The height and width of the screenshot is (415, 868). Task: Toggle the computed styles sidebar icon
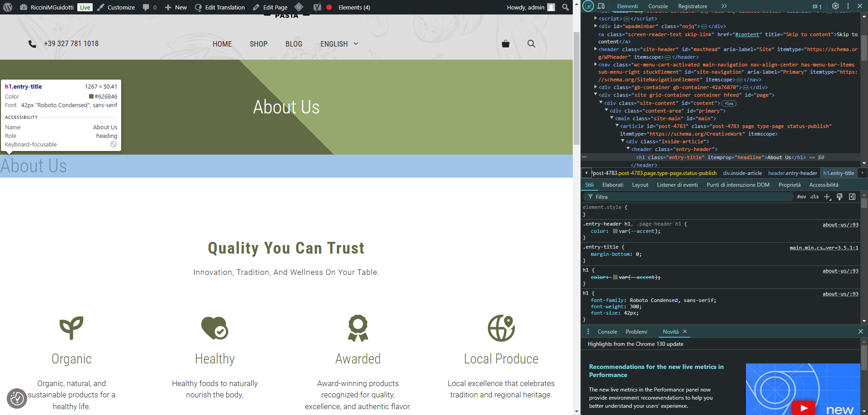coord(852,197)
